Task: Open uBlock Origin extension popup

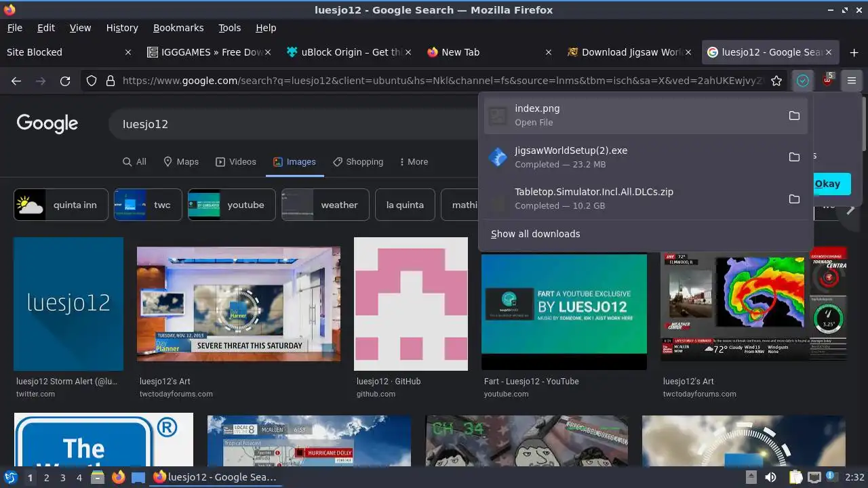Action: coord(827,81)
